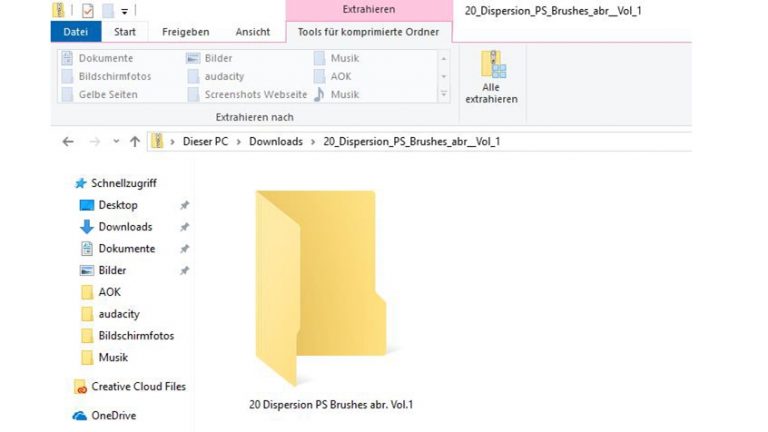This screenshot has width=768, height=432.
Task: Open the recent locations dropdown arrow
Action: pyautogui.click(x=116, y=142)
